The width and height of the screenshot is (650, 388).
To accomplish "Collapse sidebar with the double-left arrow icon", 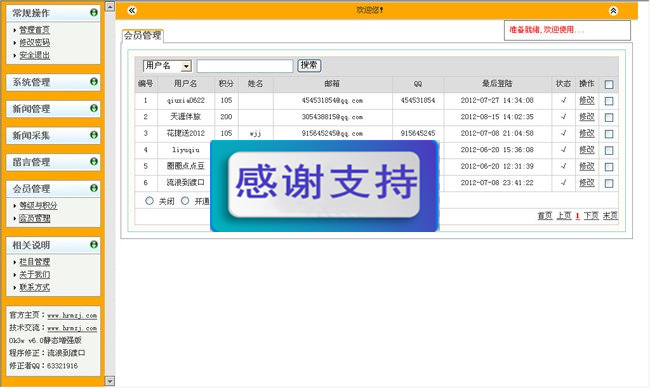I will (132, 10).
